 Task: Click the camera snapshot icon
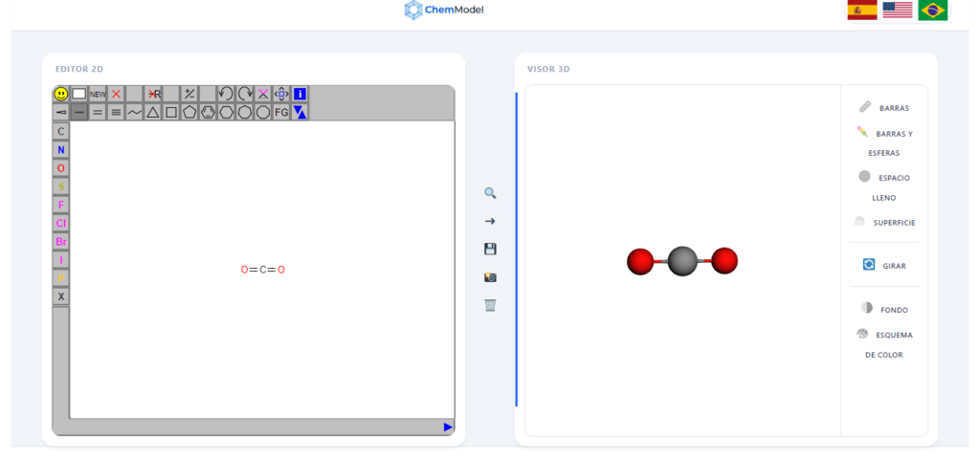pyautogui.click(x=490, y=277)
